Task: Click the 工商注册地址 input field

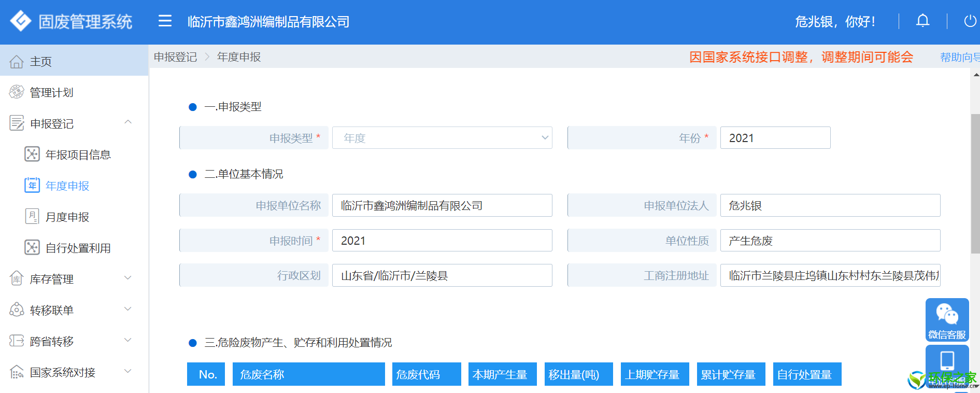Action: click(x=830, y=275)
